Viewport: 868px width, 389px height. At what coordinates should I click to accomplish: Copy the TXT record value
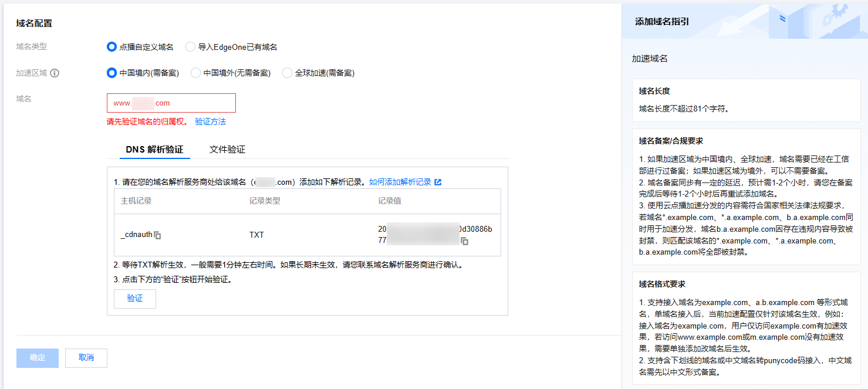click(464, 241)
